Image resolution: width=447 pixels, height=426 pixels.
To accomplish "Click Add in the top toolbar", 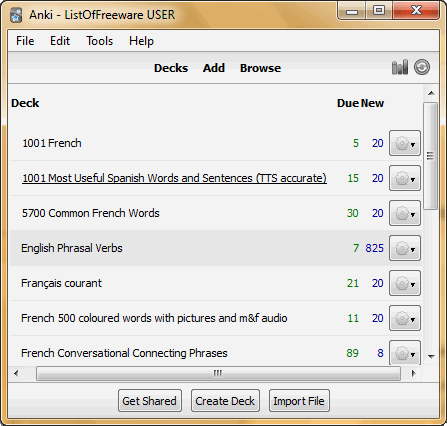I will tap(214, 68).
